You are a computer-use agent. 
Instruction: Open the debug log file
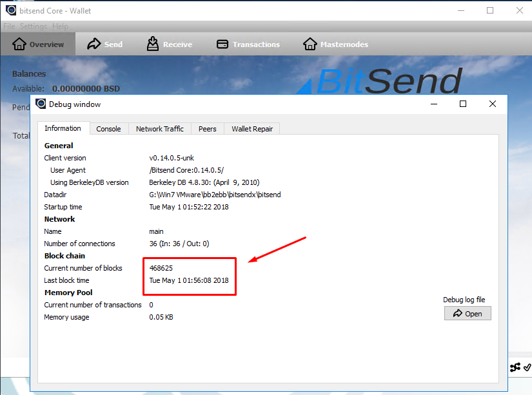[468, 314]
